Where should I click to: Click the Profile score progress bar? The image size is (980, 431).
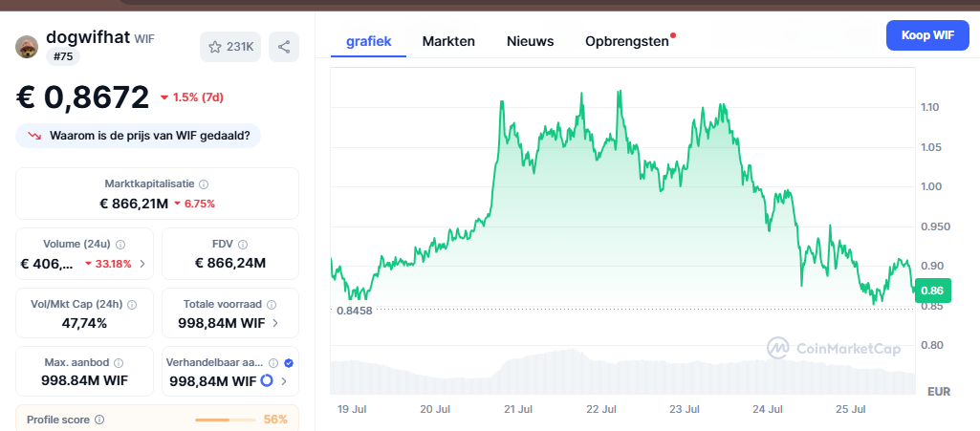click(225, 420)
